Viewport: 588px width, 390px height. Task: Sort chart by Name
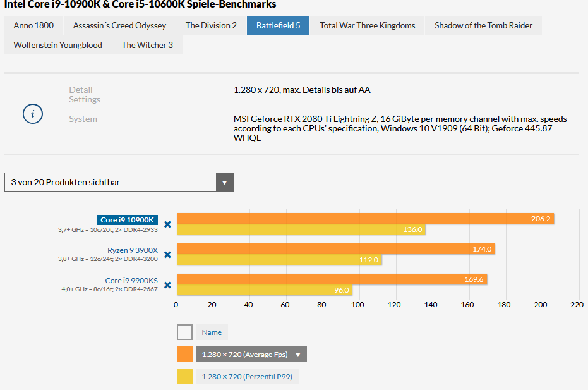pyautogui.click(x=212, y=332)
